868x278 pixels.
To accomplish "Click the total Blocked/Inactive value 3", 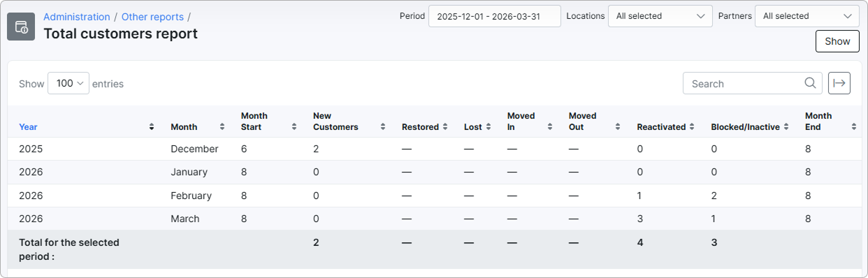I will click(714, 242).
